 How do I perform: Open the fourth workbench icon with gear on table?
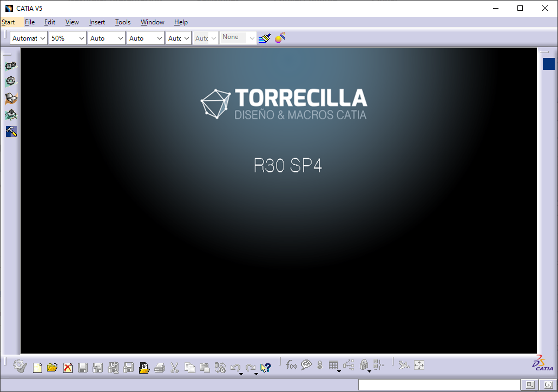point(11,115)
